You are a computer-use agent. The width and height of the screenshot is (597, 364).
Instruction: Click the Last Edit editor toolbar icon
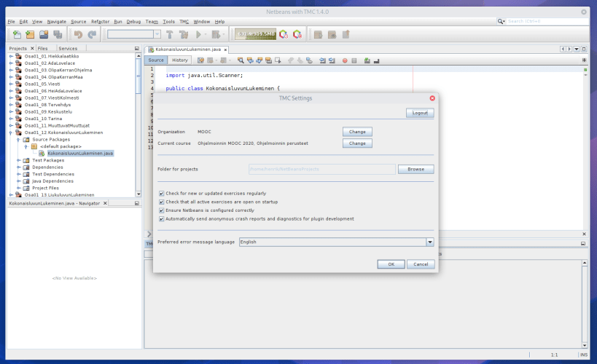[200, 60]
